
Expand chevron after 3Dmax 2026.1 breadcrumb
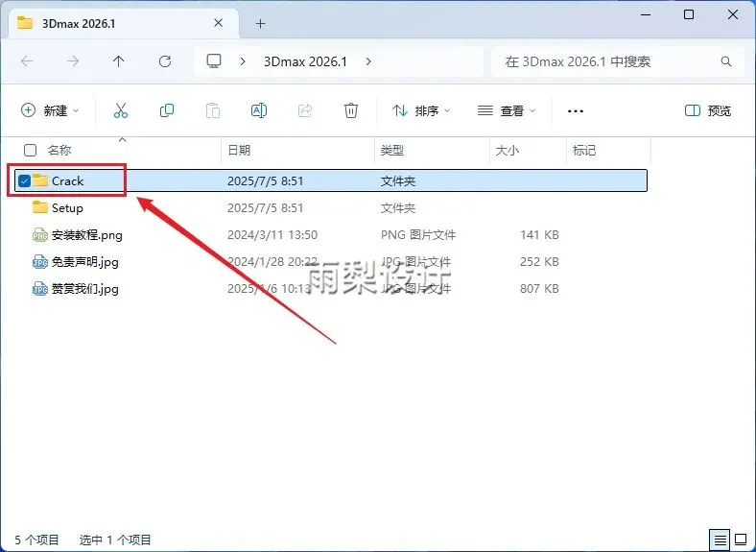pyautogui.click(x=368, y=61)
